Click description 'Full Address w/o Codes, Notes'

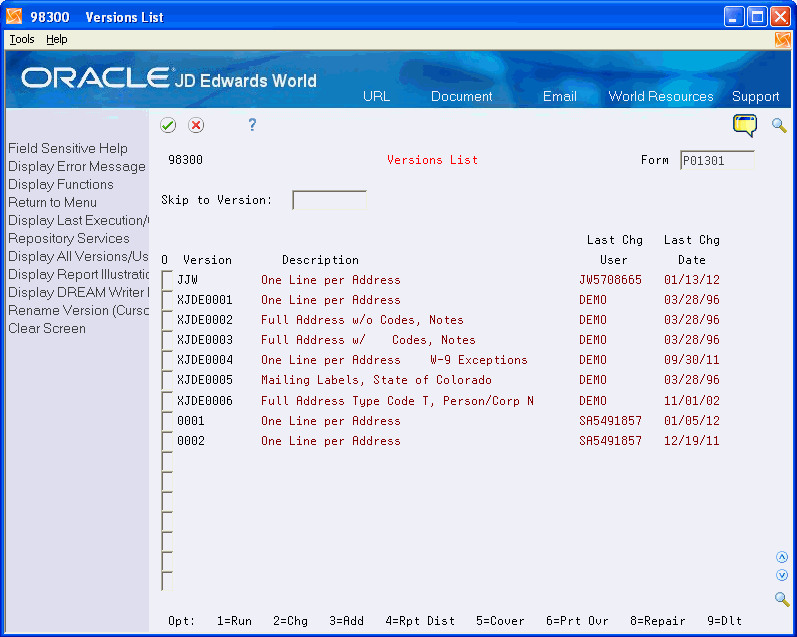(x=362, y=320)
